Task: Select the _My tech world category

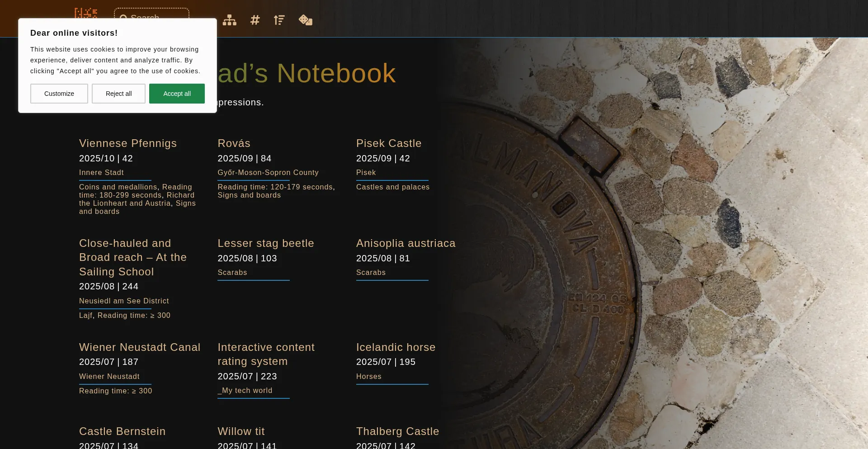Action: [x=245, y=391]
